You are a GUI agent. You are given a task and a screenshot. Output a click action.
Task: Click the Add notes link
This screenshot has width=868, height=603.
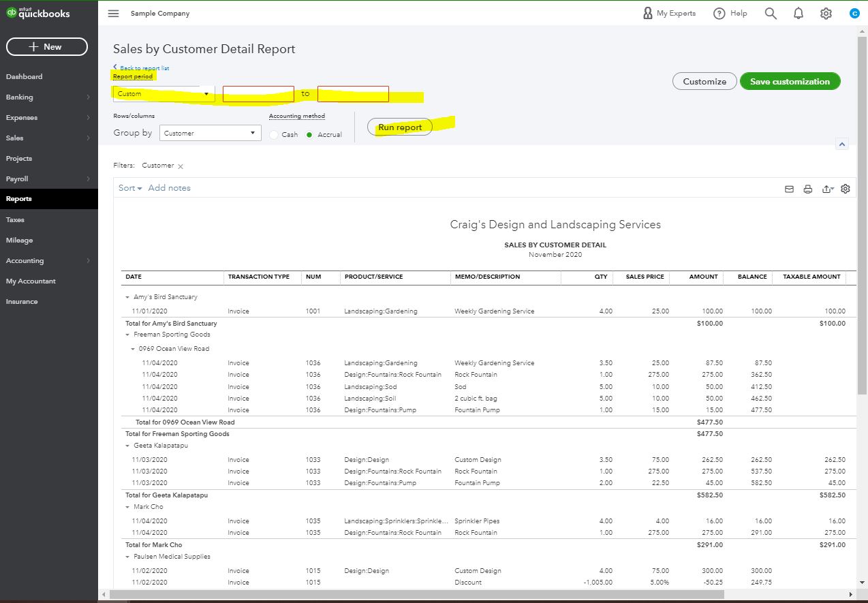(x=170, y=188)
